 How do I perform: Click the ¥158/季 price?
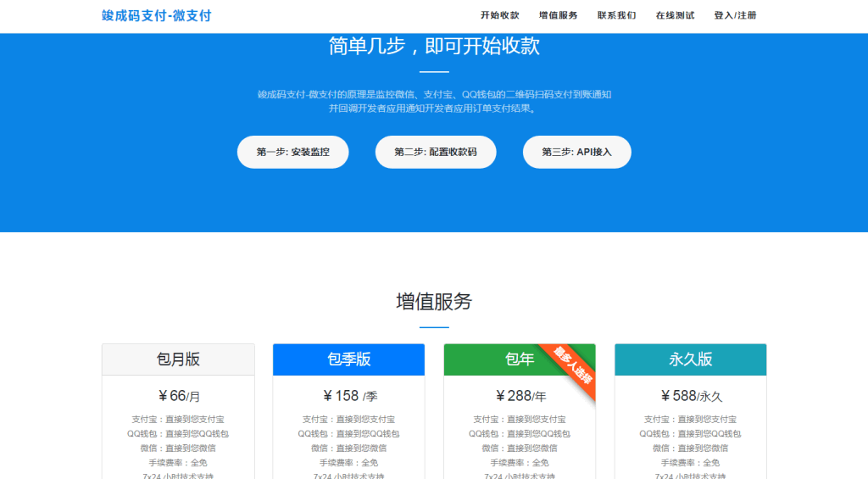(349, 396)
